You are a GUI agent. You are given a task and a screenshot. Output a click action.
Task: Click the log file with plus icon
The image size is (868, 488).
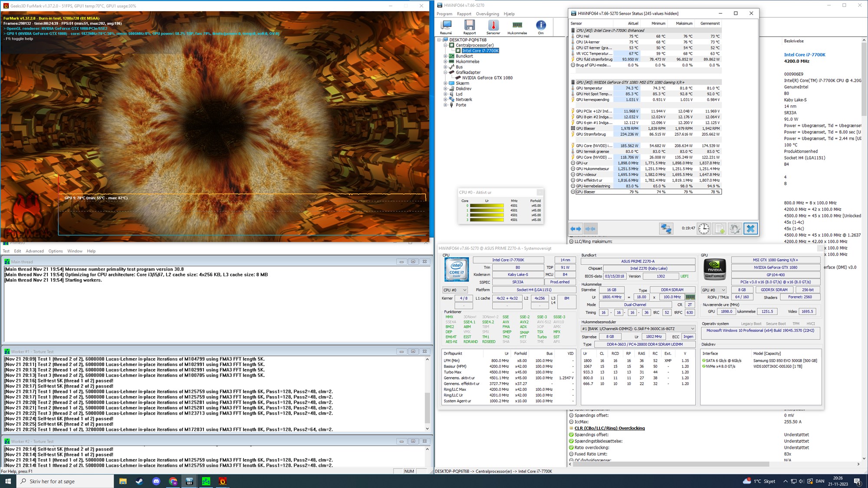pos(719,229)
